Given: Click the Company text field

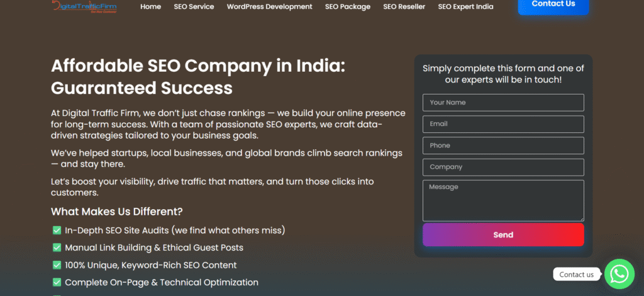Looking at the screenshot, I should [503, 167].
